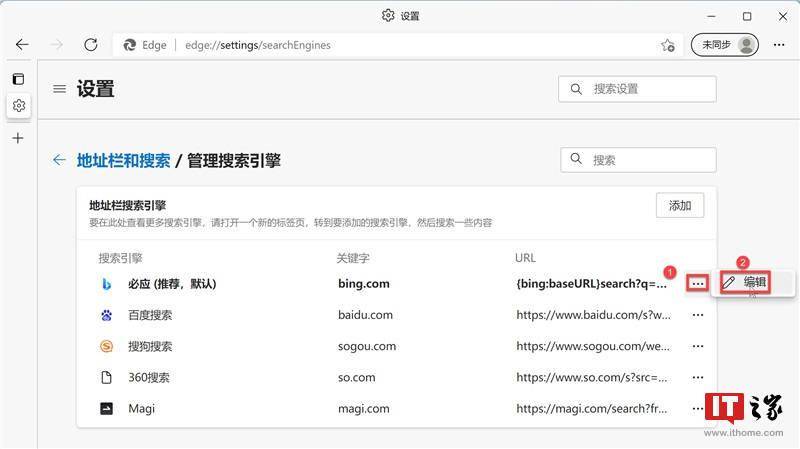
Task: Click the 地址栏搜索引擎 section heading
Action: tap(128, 206)
